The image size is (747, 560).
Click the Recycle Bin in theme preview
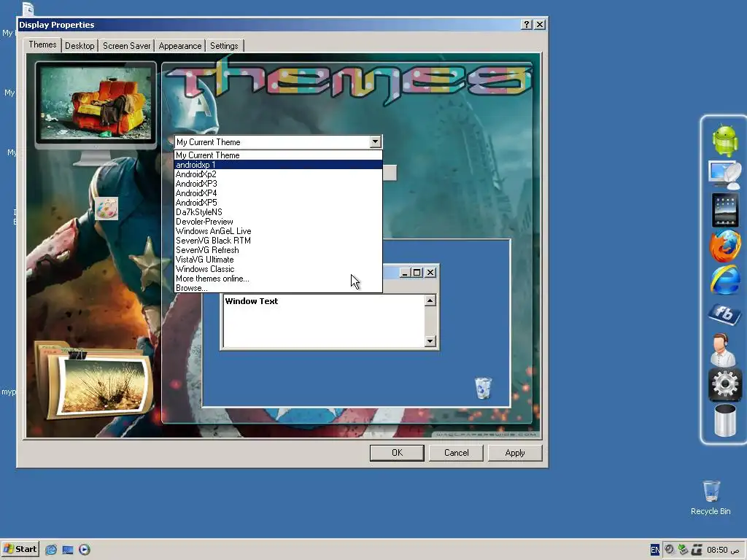point(483,388)
